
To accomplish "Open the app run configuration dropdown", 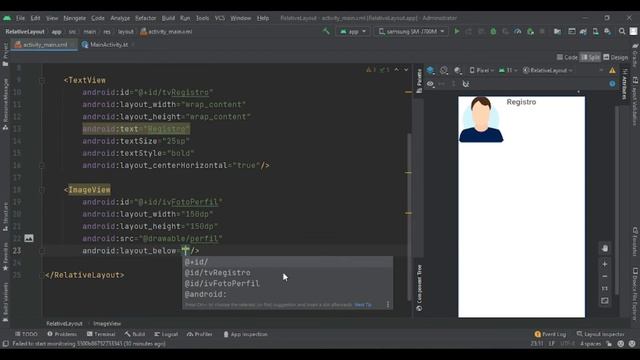I will point(353,31).
